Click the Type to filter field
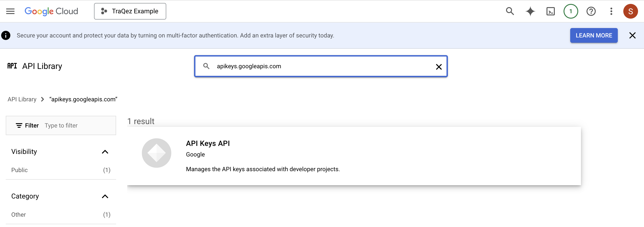The width and height of the screenshot is (644, 227). pyautogui.click(x=61, y=125)
